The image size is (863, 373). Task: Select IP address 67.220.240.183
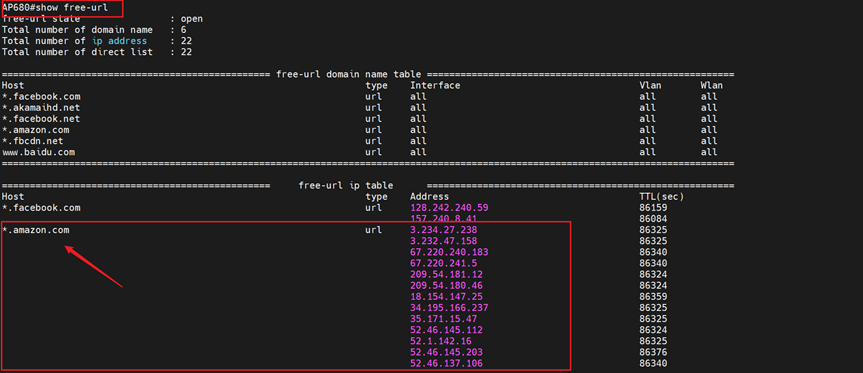pos(449,252)
